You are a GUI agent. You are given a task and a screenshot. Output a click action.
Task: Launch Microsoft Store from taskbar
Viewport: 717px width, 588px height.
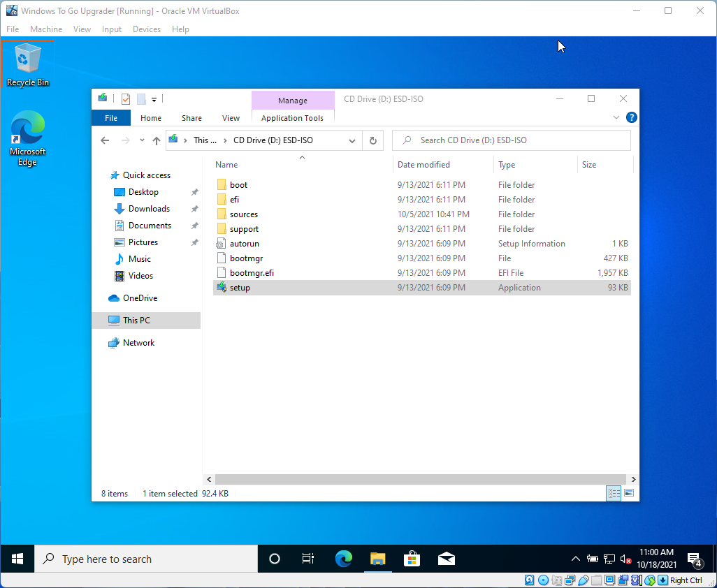click(412, 559)
